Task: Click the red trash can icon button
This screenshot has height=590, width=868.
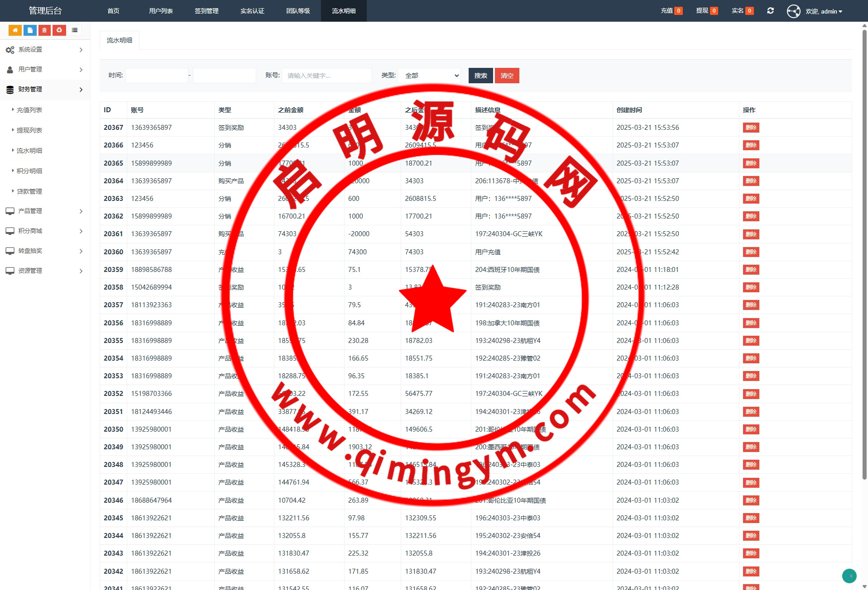Action: pos(44,30)
